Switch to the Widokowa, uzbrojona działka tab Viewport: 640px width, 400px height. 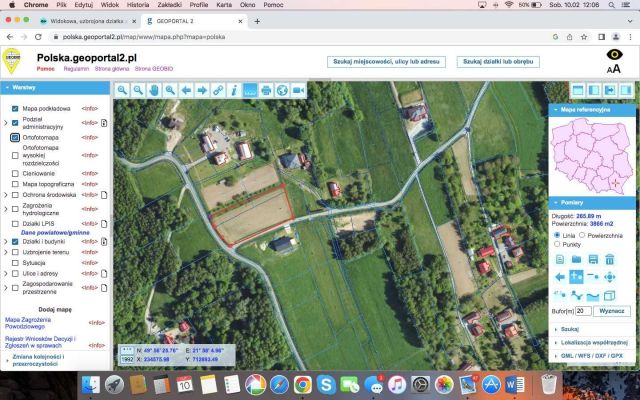(x=88, y=21)
